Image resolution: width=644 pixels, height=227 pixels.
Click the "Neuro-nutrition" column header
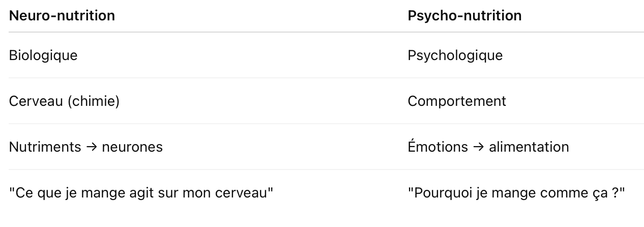click(62, 16)
